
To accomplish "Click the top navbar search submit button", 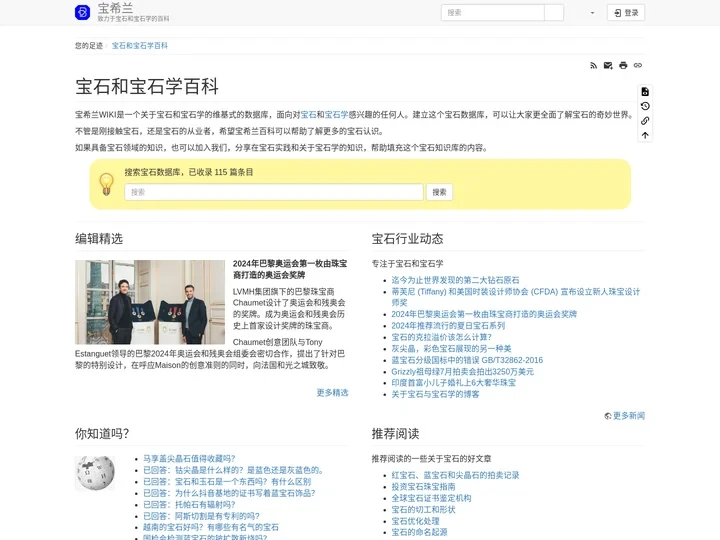I will coord(554,13).
